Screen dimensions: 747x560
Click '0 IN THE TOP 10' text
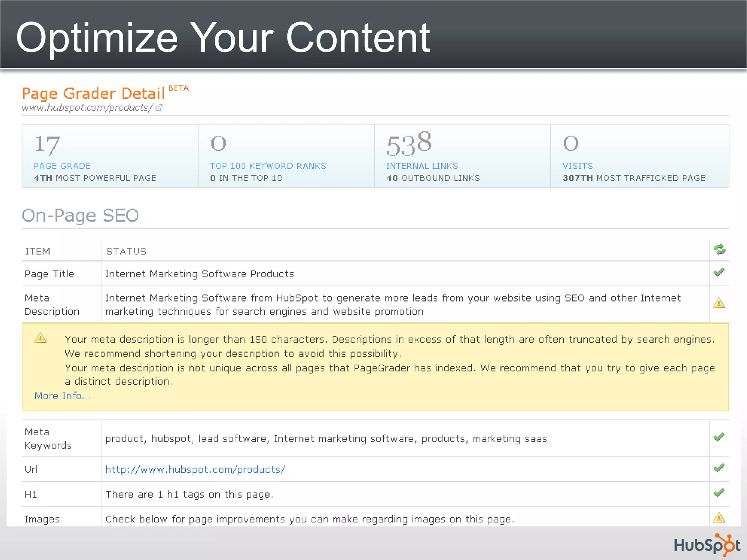pos(246,178)
